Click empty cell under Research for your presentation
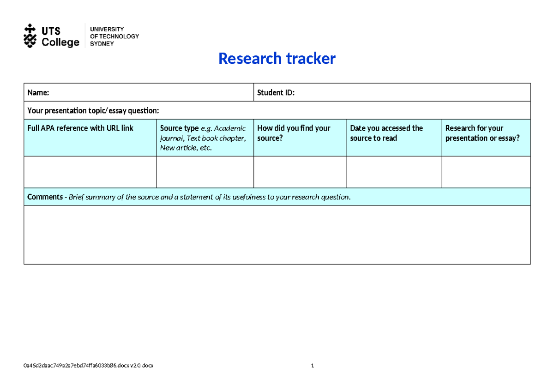The image size is (554, 392). click(x=486, y=172)
